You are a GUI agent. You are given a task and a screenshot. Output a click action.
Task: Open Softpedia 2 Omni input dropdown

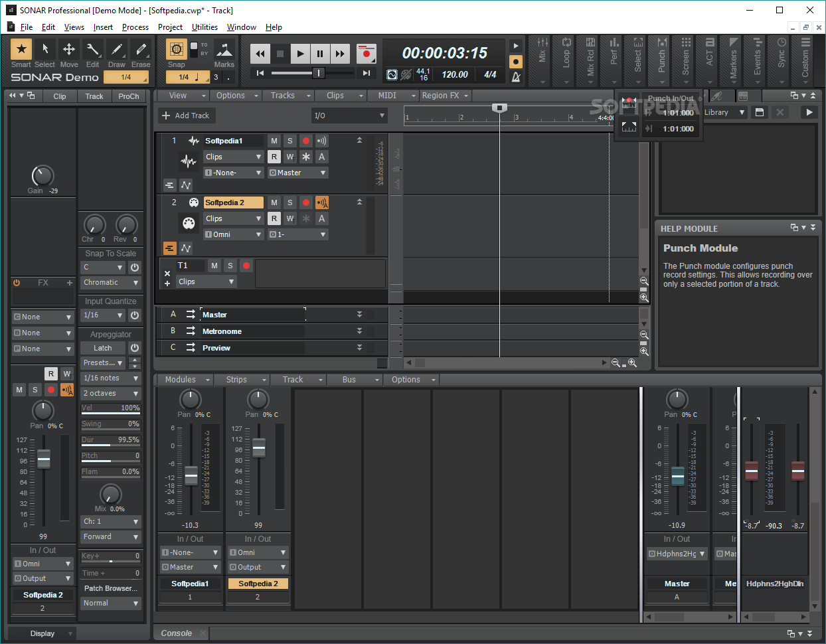tap(234, 234)
